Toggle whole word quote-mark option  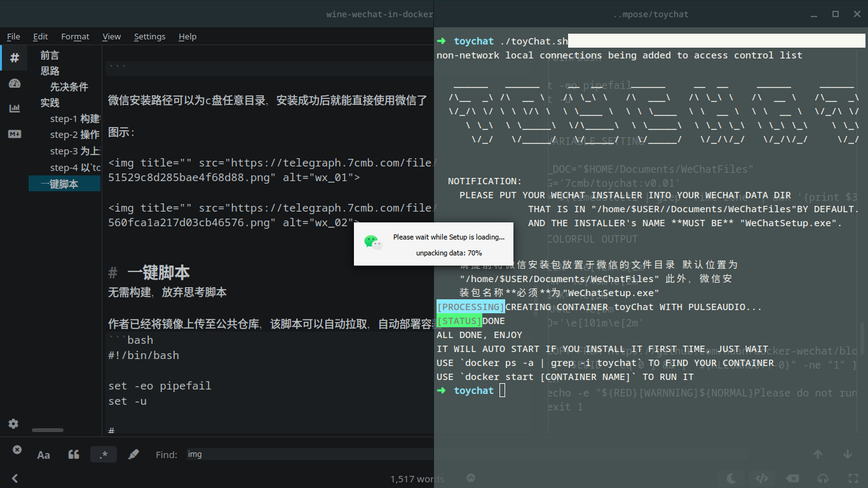74,454
